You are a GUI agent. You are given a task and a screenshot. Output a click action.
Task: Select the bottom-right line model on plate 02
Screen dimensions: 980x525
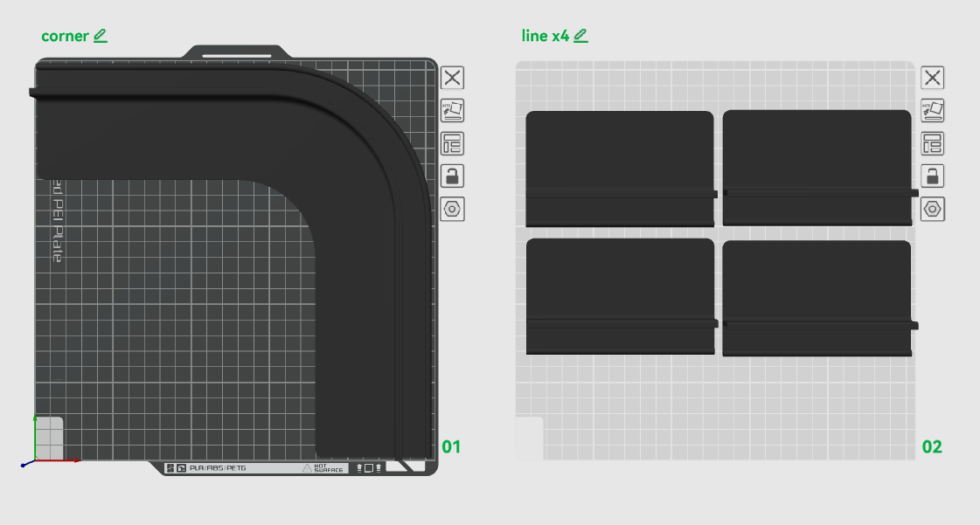click(817, 299)
